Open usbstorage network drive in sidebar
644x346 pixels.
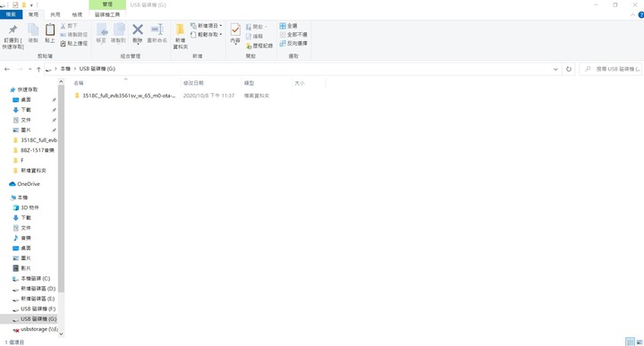point(39,329)
